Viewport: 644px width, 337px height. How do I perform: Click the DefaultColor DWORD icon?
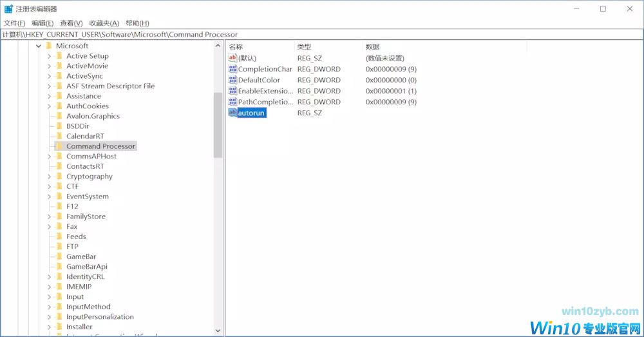pos(233,80)
